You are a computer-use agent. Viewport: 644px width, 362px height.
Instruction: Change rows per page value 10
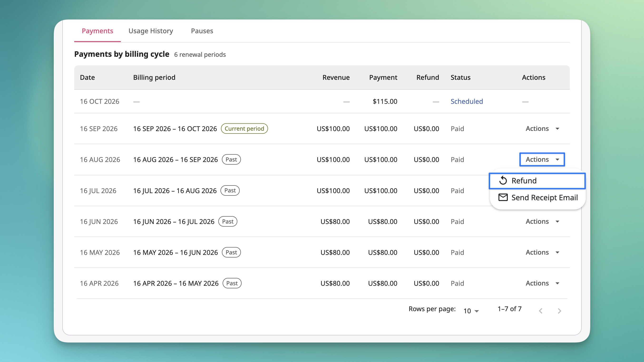click(471, 311)
